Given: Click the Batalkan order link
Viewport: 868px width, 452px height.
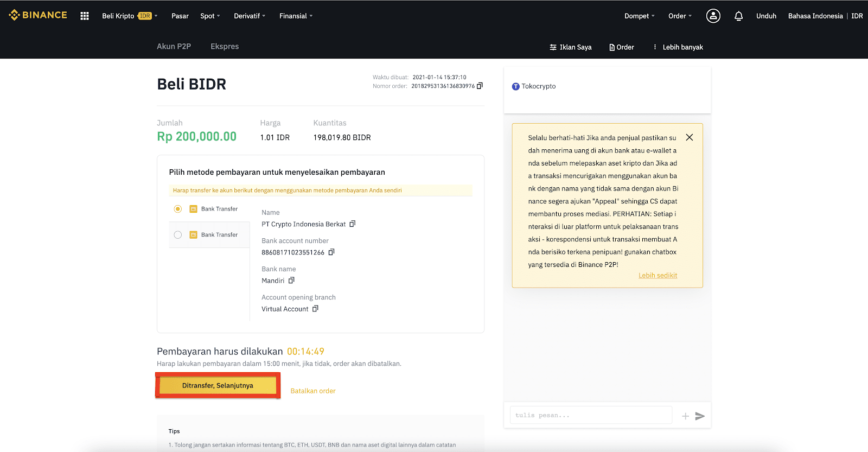Looking at the screenshot, I should [313, 391].
